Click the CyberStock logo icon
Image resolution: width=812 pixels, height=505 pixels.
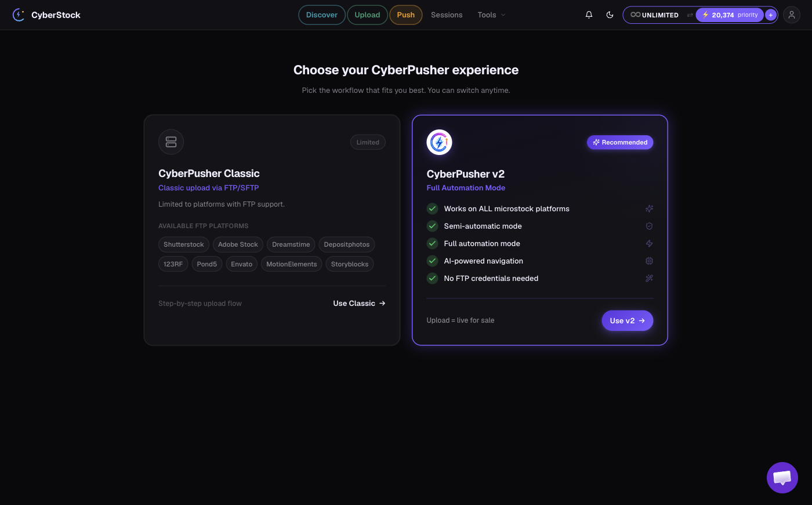point(19,15)
